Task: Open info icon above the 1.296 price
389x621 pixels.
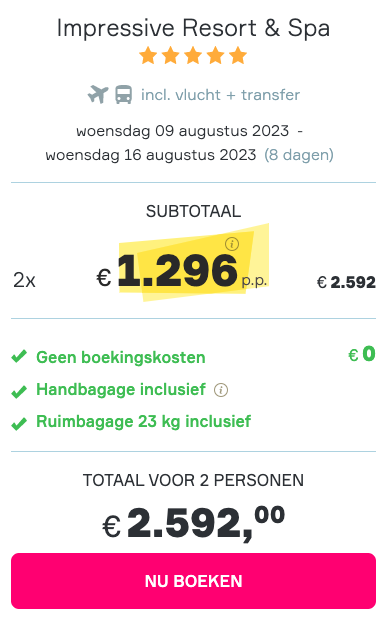Action: [232, 244]
